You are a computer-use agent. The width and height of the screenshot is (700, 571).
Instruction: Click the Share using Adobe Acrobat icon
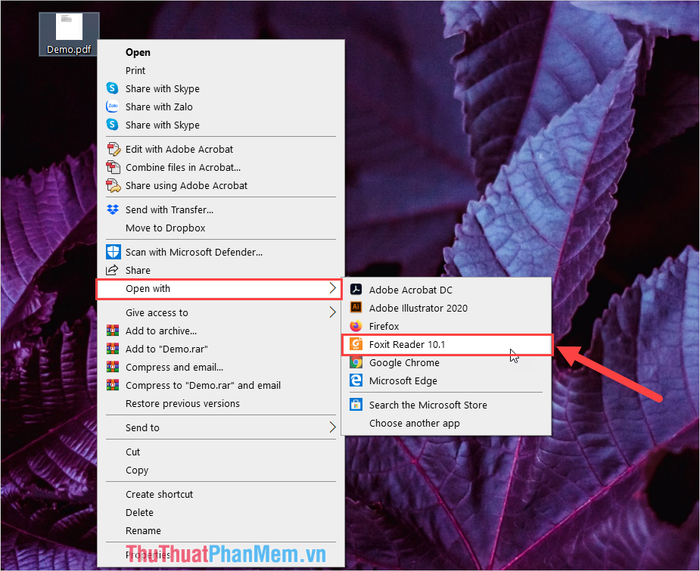pyautogui.click(x=113, y=185)
